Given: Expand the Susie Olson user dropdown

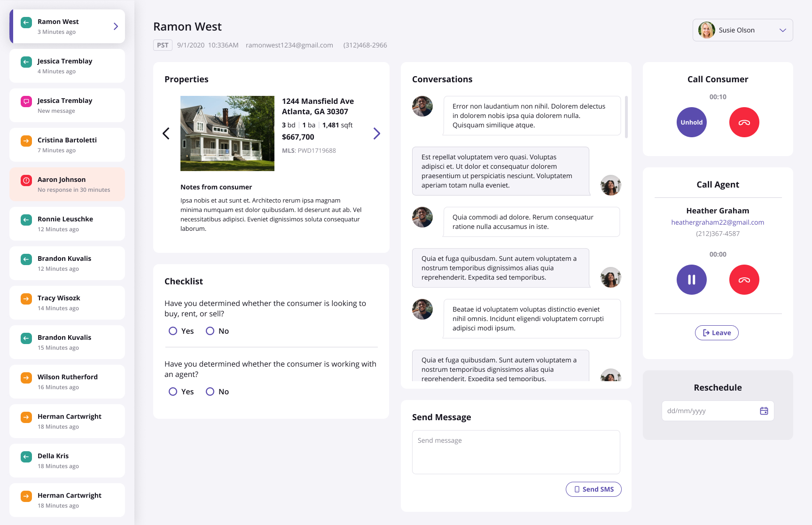Looking at the screenshot, I should tap(782, 30).
